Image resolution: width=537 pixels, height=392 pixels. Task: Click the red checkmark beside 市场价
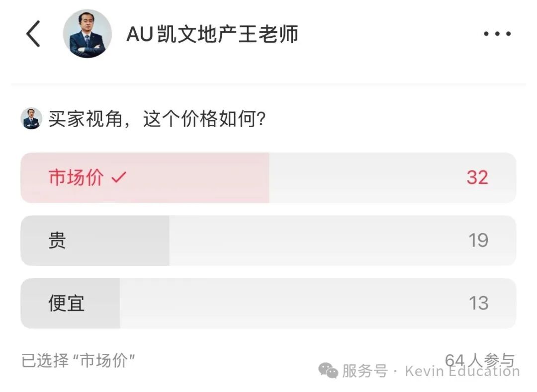tap(118, 177)
